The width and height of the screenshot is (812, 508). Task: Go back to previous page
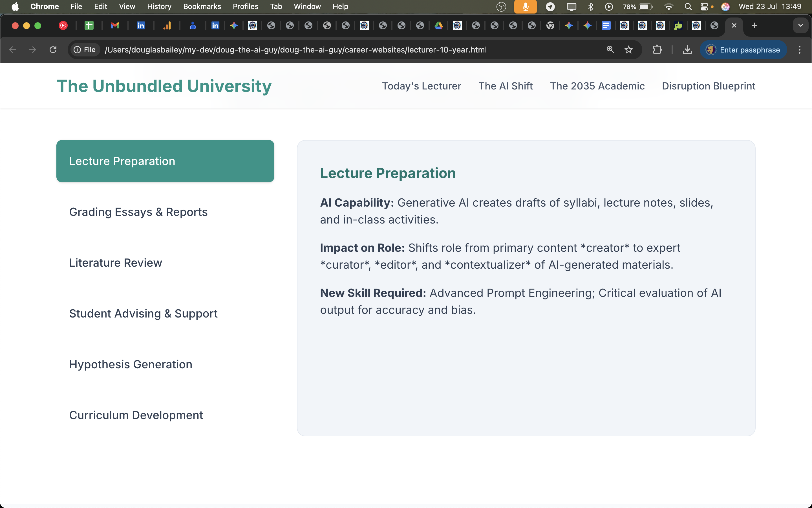tap(13, 50)
